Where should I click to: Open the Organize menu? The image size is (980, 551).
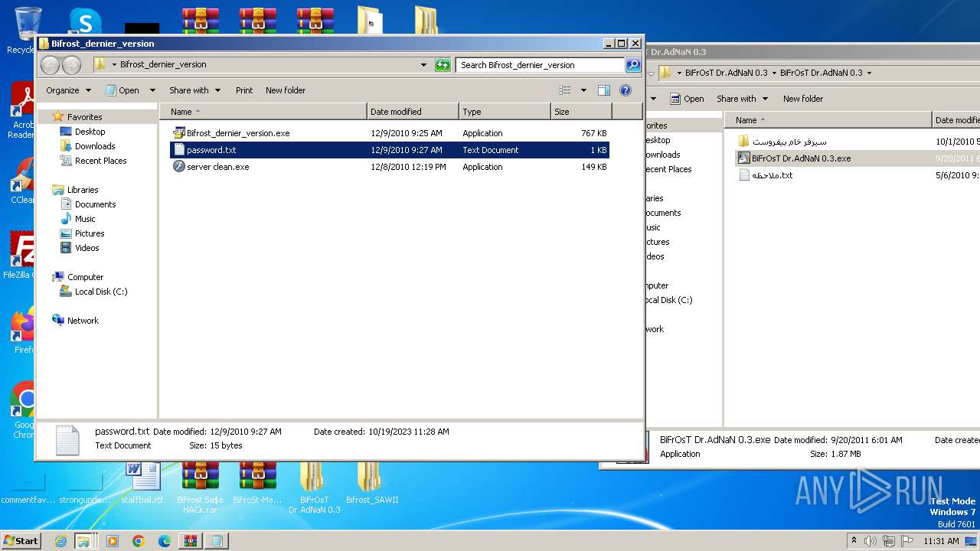68,90
